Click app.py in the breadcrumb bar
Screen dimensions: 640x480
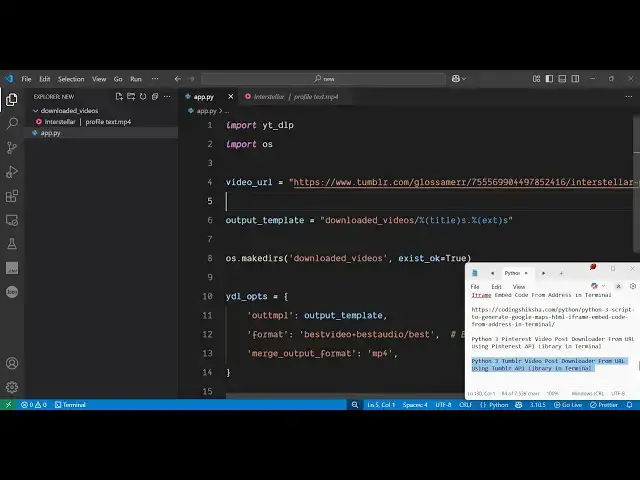pyautogui.click(x=206, y=111)
